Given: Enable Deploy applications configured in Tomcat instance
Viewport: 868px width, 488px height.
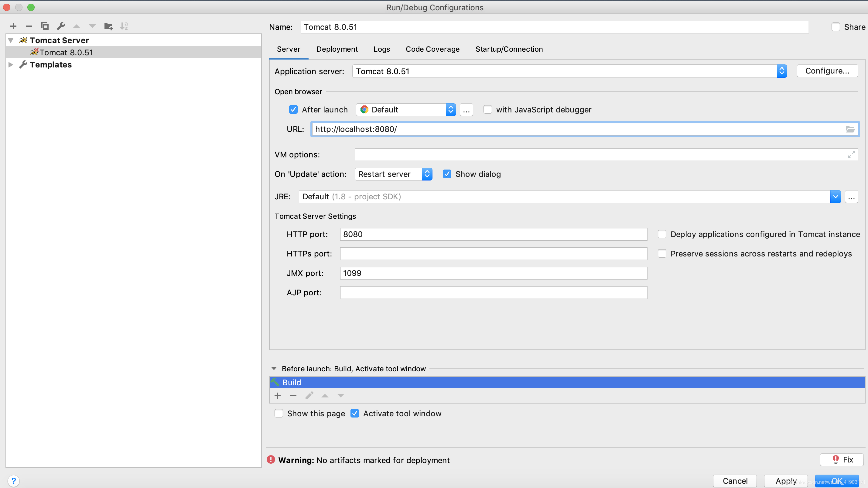Looking at the screenshot, I should coord(662,234).
